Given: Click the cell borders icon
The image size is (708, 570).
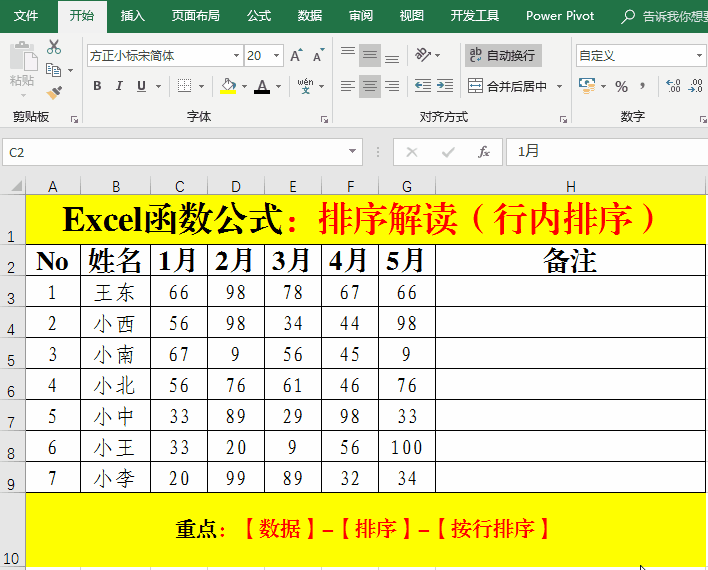Looking at the screenshot, I should (184, 86).
